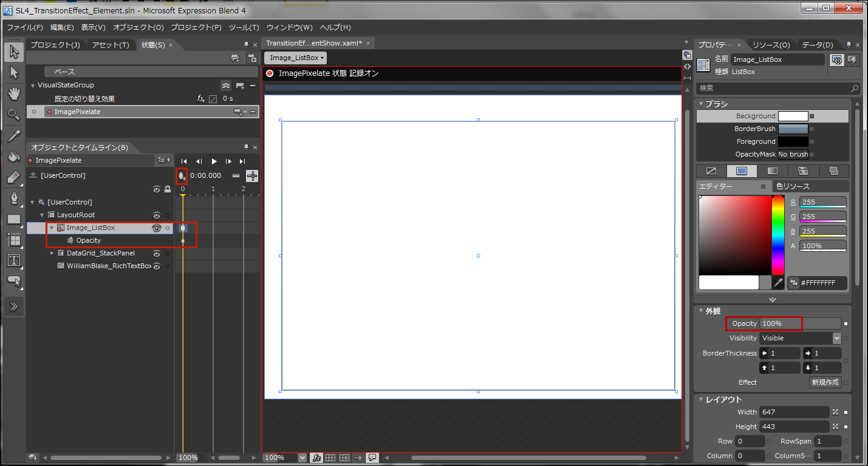Step to previous frame in timeline
Viewport: 868px width, 466px height.
(199, 161)
